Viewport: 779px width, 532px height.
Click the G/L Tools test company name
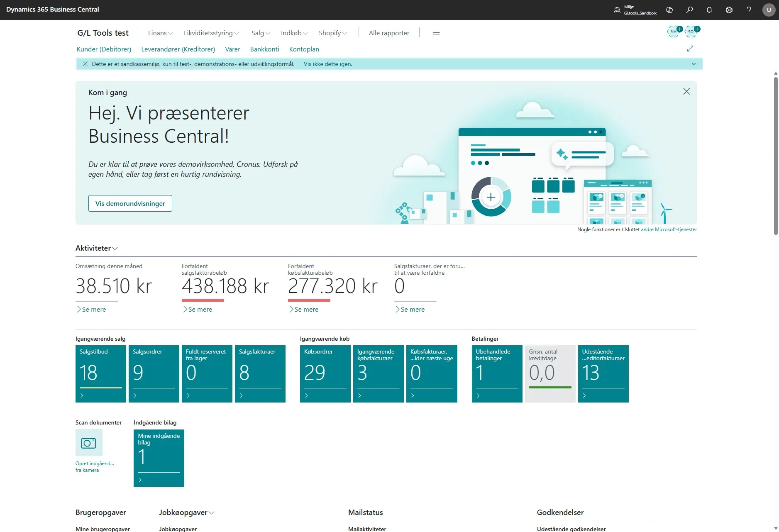(103, 33)
